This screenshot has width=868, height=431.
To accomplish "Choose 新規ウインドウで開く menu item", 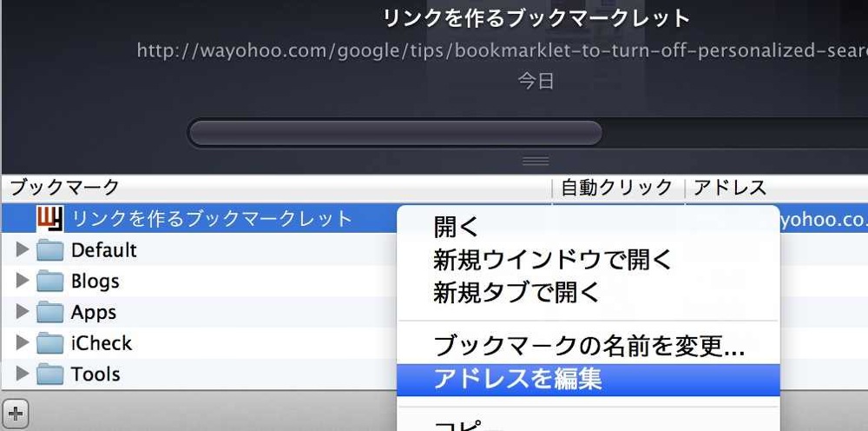I will point(588,259).
